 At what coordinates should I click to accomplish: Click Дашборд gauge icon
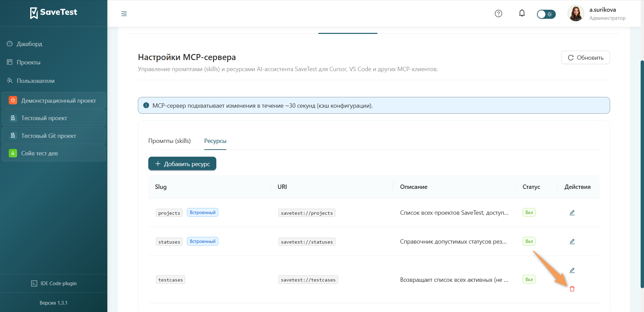click(x=10, y=44)
